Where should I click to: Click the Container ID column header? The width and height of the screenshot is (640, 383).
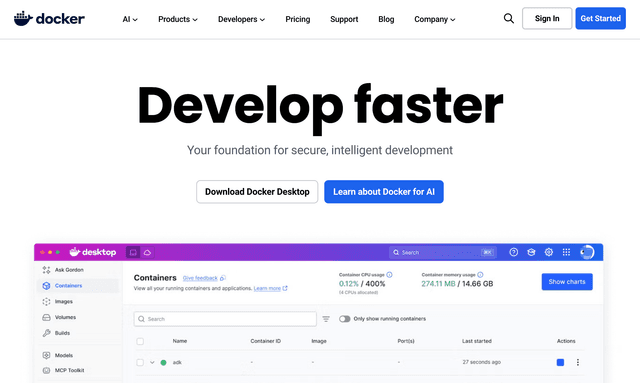point(265,341)
